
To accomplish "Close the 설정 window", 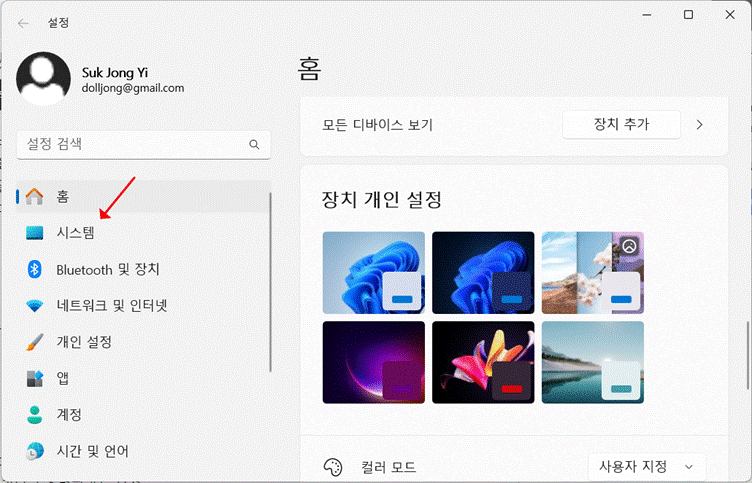I will coord(730,15).
